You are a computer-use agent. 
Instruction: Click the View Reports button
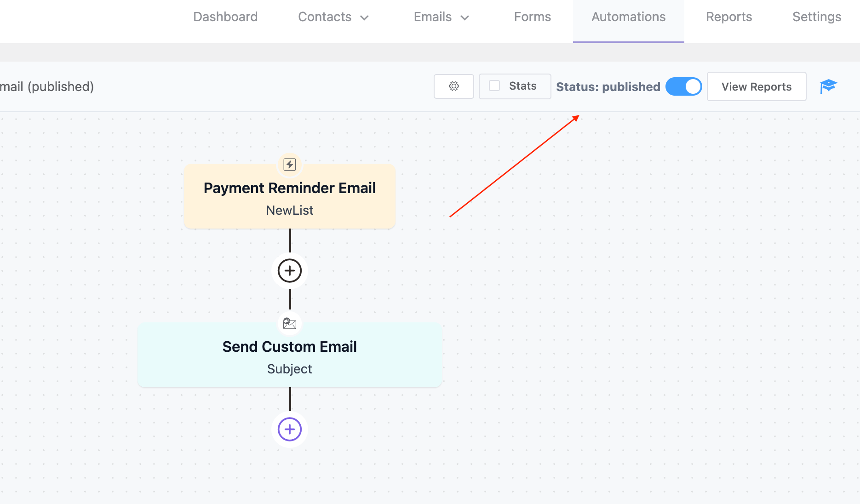pyautogui.click(x=756, y=86)
